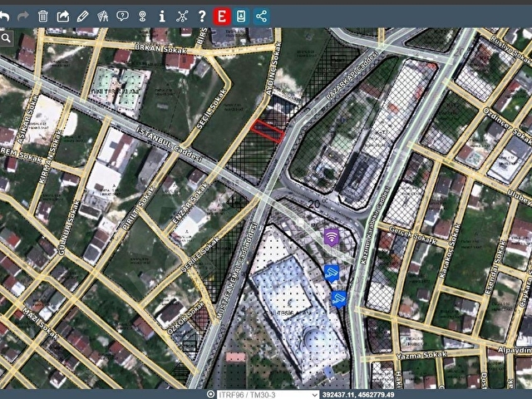Click the Yazma Sokak street label
Image resolution: width=532 pixels, height=399 pixels.
pos(421,356)
